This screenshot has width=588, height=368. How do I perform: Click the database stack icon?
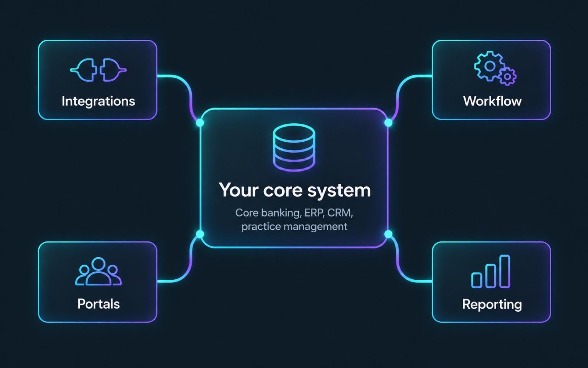(x=294, y=147)
